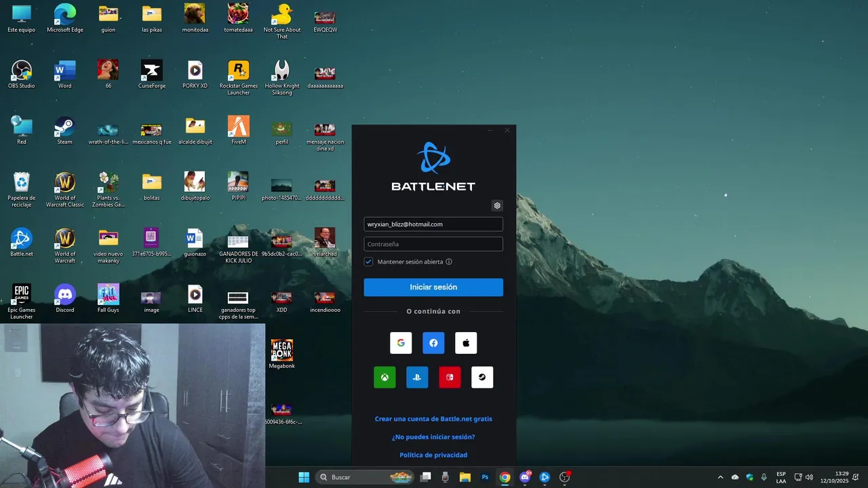This screenshot has width=868, height=488.
Task: Open Photoshop from the taskbar
Action: tap(485, 477)
